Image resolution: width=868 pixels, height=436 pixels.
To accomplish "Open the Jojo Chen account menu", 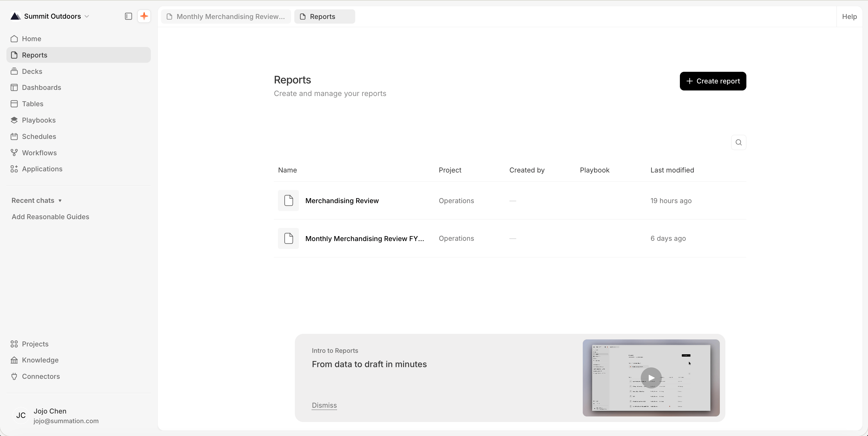I will tap(78, 416).
